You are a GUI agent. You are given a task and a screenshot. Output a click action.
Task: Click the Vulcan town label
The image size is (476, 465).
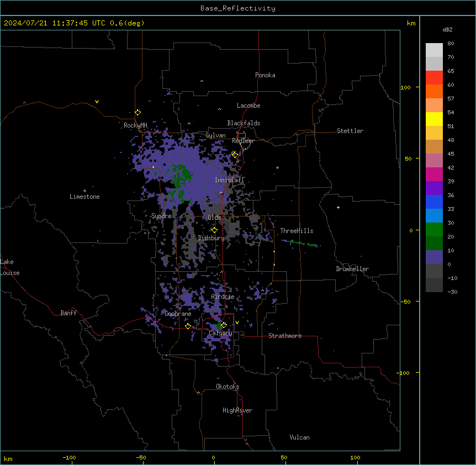point(300,437)
